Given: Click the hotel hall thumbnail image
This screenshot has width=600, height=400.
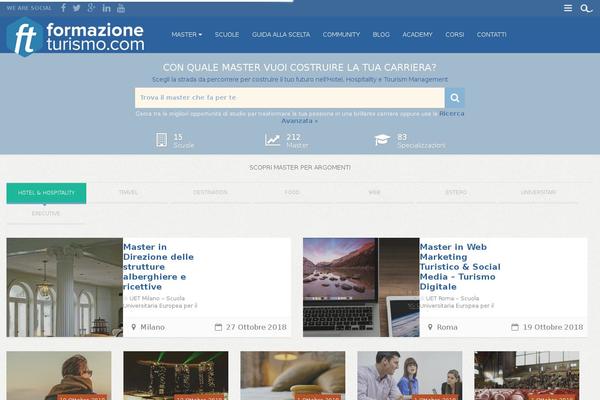Looking at the screenshot, I should point(65,287).
